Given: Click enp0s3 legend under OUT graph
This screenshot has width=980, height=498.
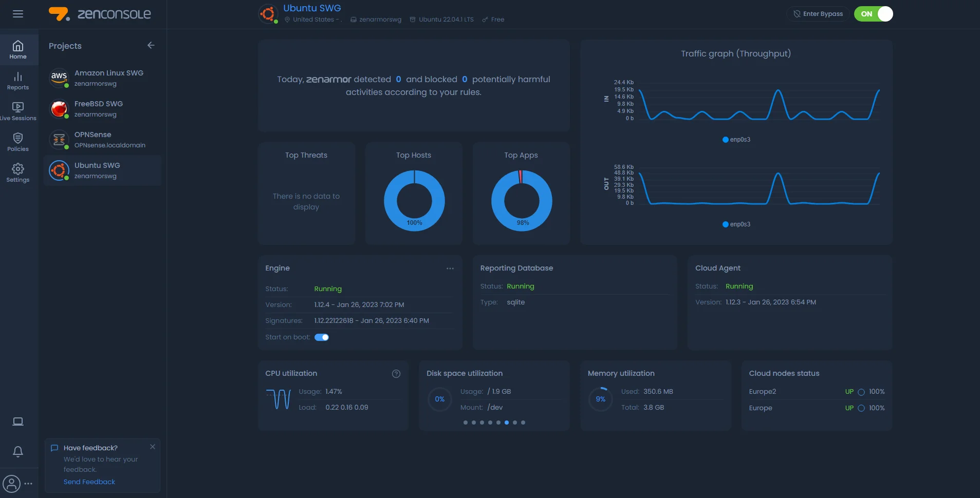Looking at the screenshot, I should point(736,224).
